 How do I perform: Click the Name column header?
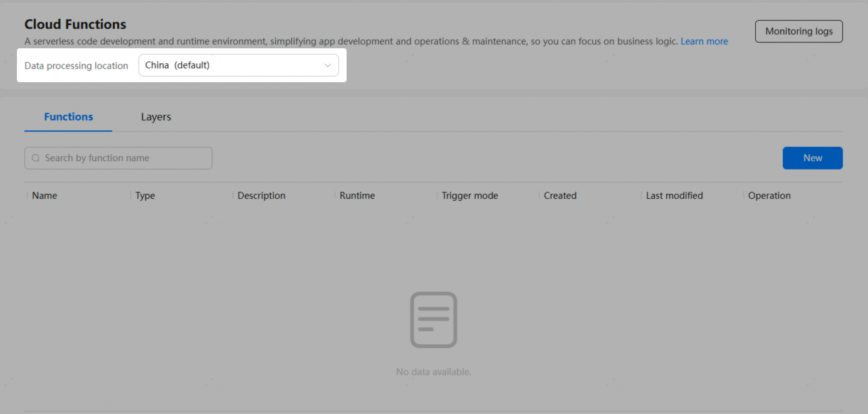44,196
